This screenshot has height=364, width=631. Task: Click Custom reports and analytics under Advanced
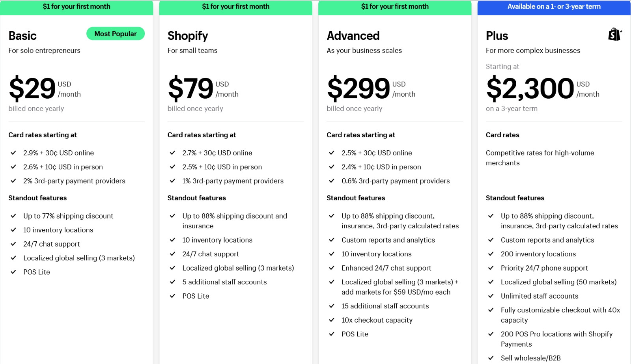(388, 240)
